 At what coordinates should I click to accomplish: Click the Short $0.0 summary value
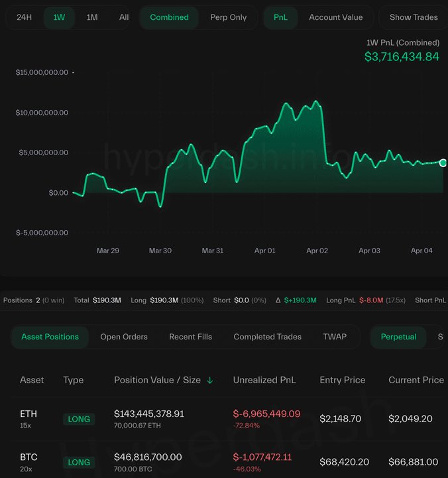tap(241, 300)
